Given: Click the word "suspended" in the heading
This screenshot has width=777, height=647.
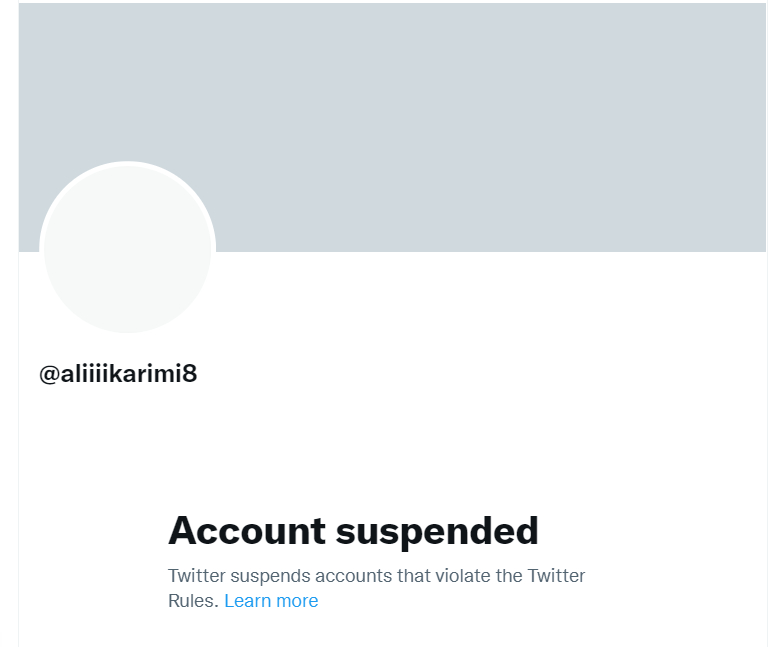Looking at the screenshot, I should (x=437, y=530).
